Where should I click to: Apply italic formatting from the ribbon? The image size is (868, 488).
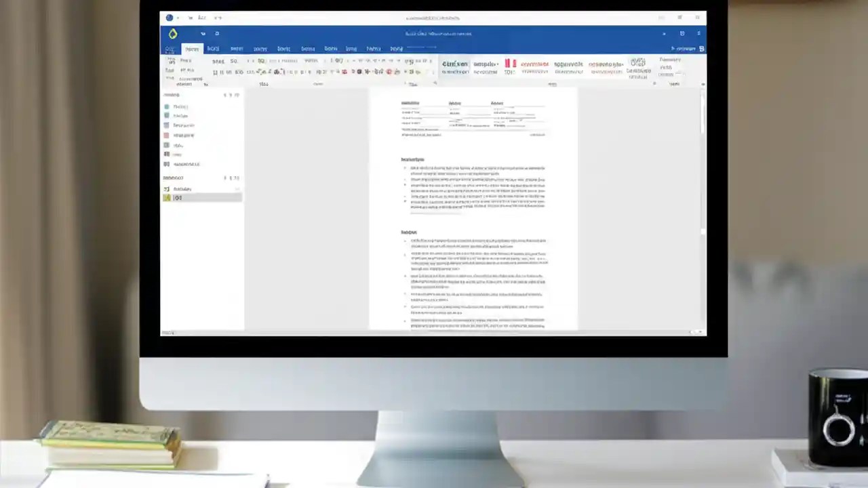pyautogui.click(x=223, y=72)
